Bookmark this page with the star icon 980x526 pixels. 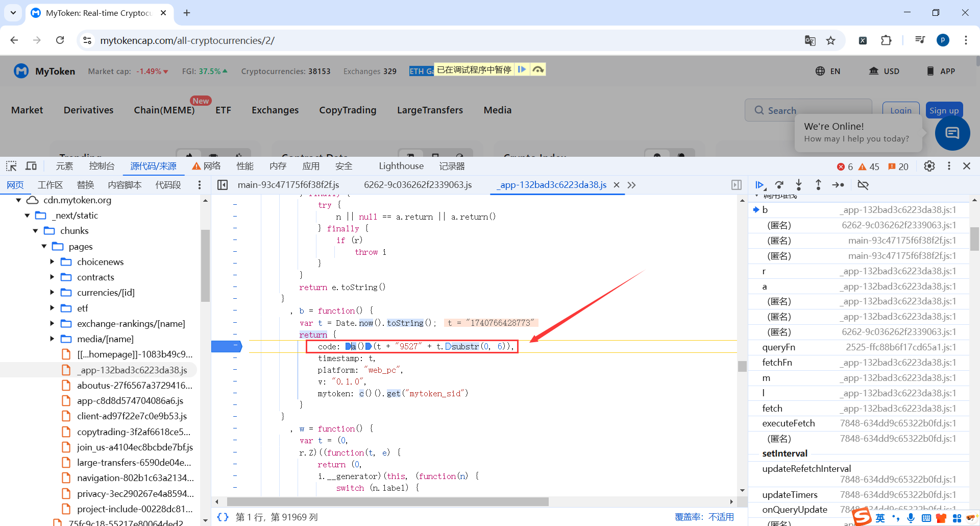(831, 40)
